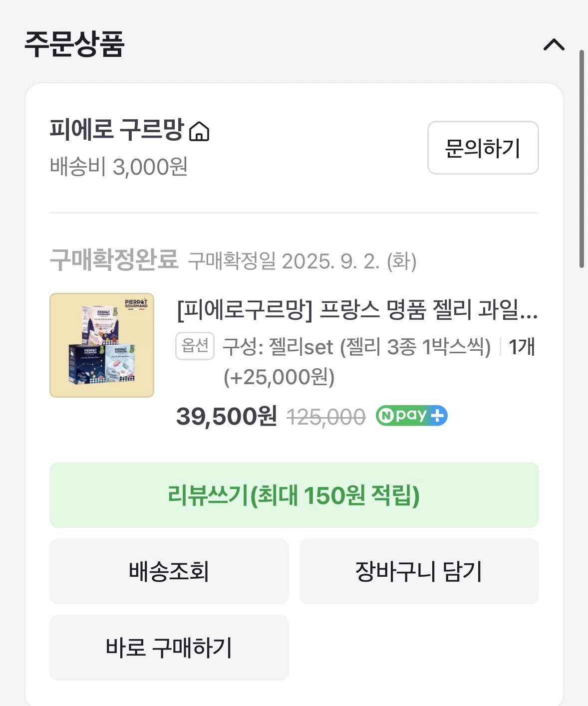This screenshot has width=588, height=706.
Task: Open the store home icon
Action: (199, 131)
